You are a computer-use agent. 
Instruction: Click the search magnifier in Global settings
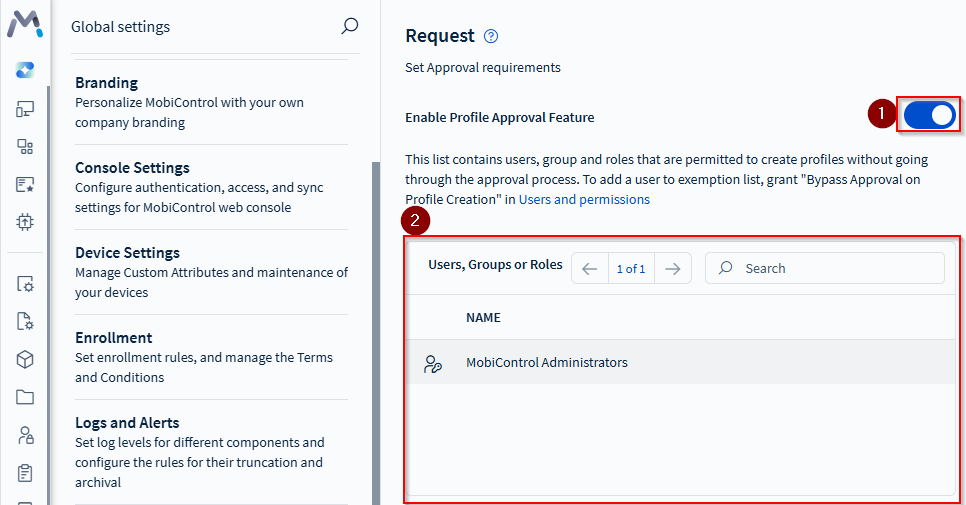(349, 26)
